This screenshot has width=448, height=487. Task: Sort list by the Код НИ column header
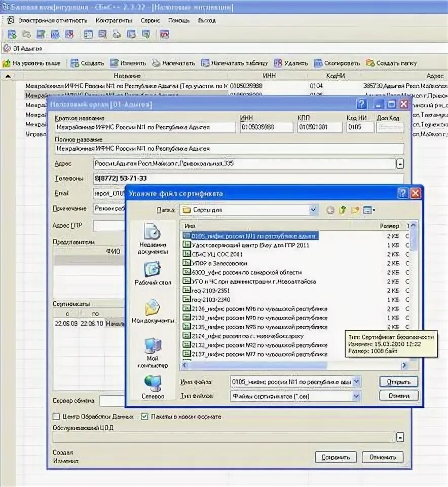pos(335,76)
